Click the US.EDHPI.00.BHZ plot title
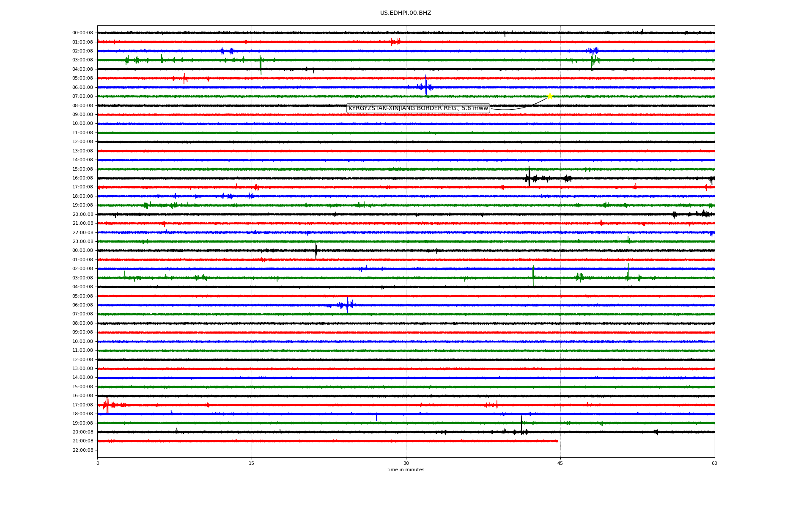812x508 pixels. pos(406,13)
